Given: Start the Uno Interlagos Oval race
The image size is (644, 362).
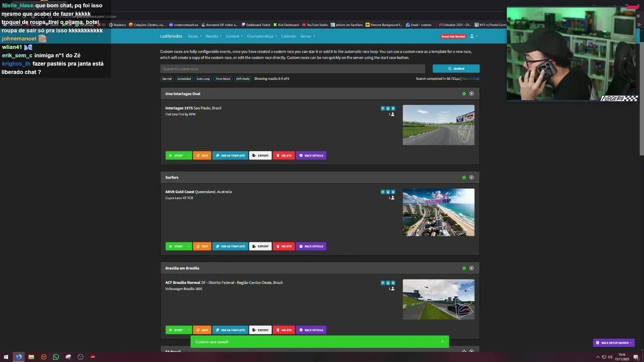Looking at the screenshot, I should [176, 155].
